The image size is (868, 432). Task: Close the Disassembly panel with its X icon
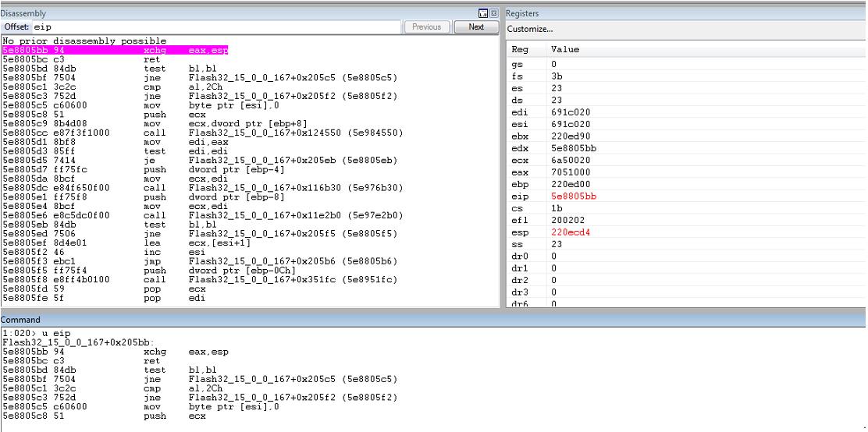pyautogui.click(x=494, y=14)
